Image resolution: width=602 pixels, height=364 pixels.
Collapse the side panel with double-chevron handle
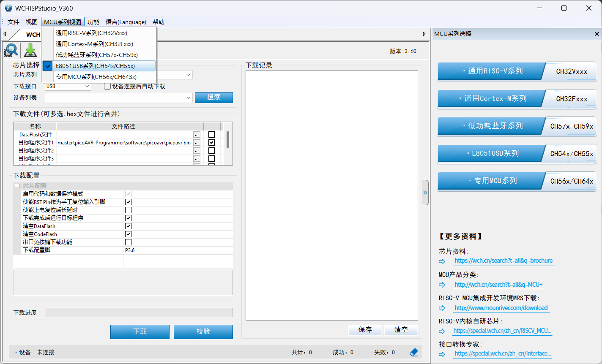click(x=425, y=193)
